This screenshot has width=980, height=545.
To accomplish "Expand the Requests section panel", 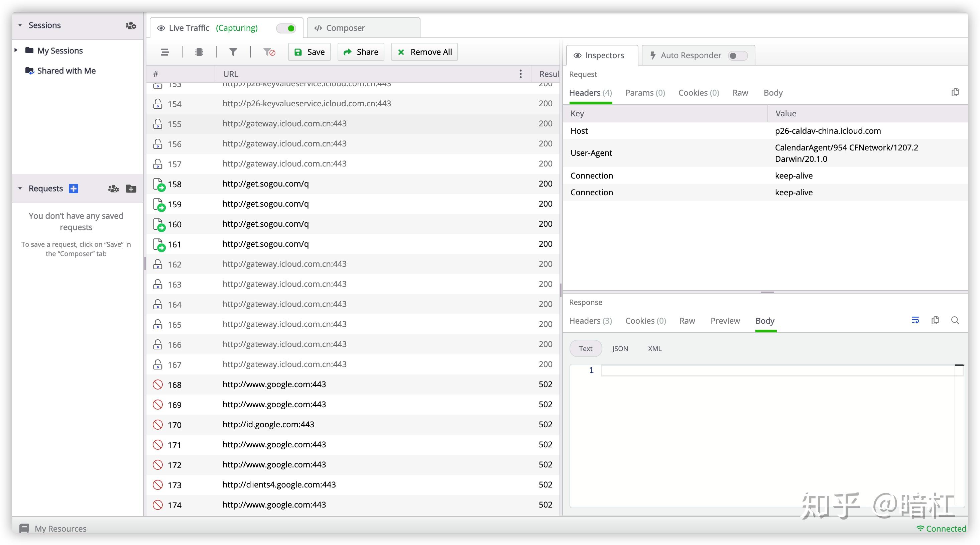I will (x=19, y=189).
